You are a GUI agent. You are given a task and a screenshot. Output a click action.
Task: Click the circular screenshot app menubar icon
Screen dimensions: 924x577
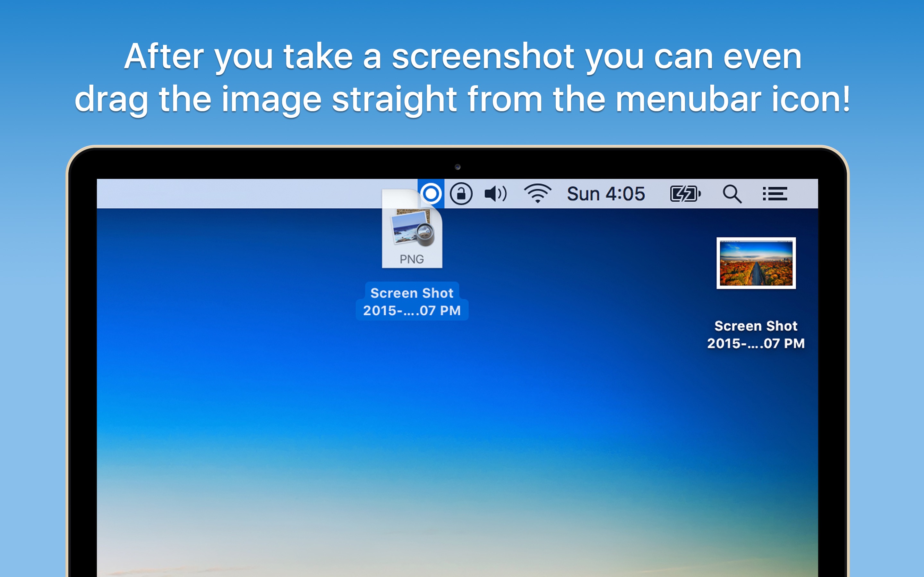pos(431,194)
